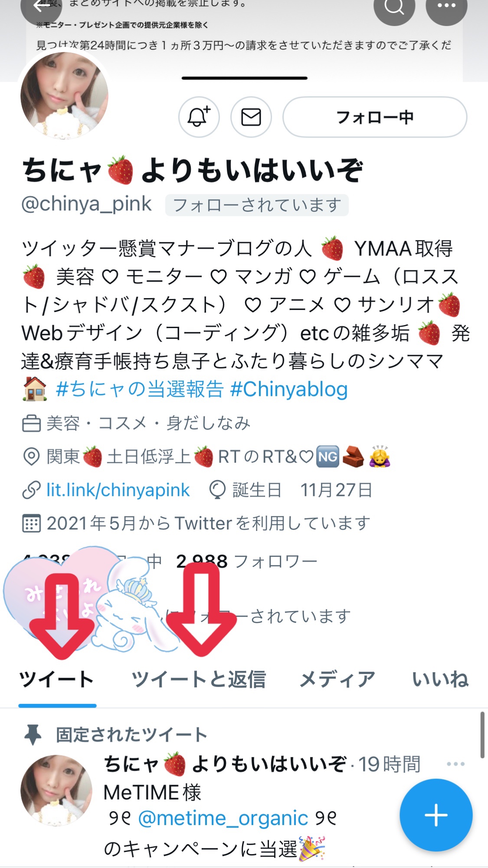This screenshot has width=488, height=868.
Task: Open the profile search magnifier icon
Action: (394, 7)
